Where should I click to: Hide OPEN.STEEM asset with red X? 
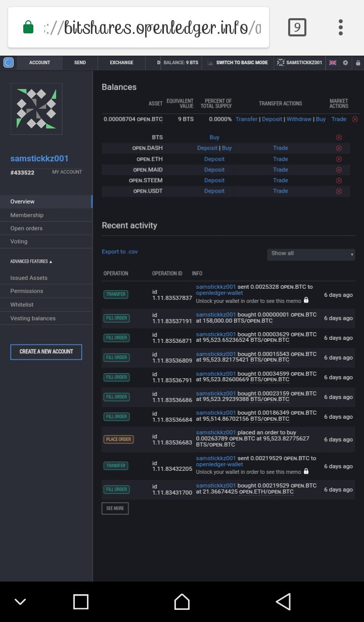point(339,181)
